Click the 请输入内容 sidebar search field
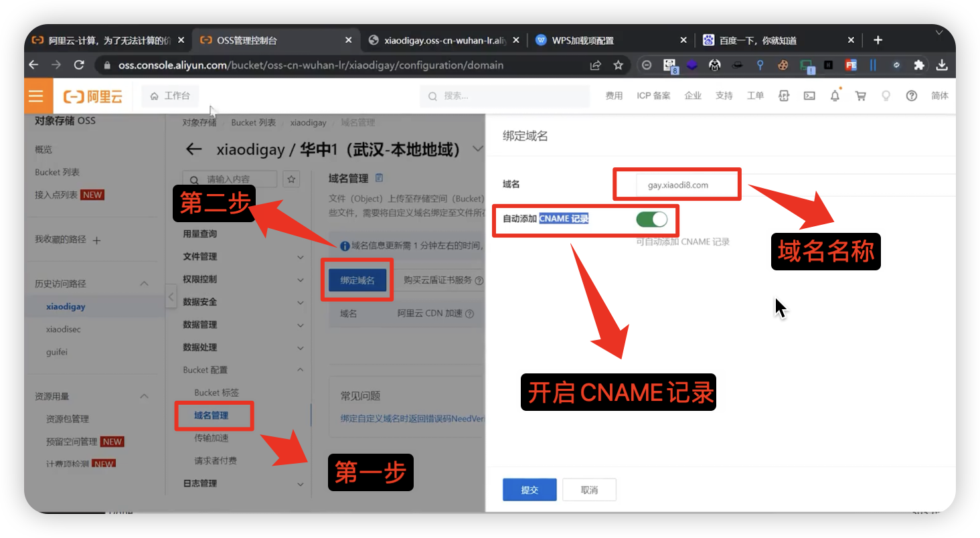Image resolution: width=980 pixels, height=538 pixels. pos(230,179)
